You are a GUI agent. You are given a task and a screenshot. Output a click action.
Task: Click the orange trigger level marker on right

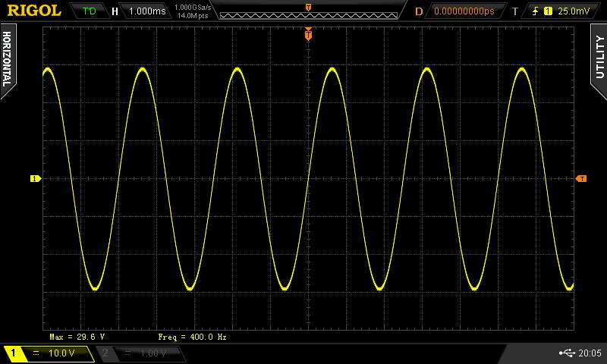pos(581,179)
